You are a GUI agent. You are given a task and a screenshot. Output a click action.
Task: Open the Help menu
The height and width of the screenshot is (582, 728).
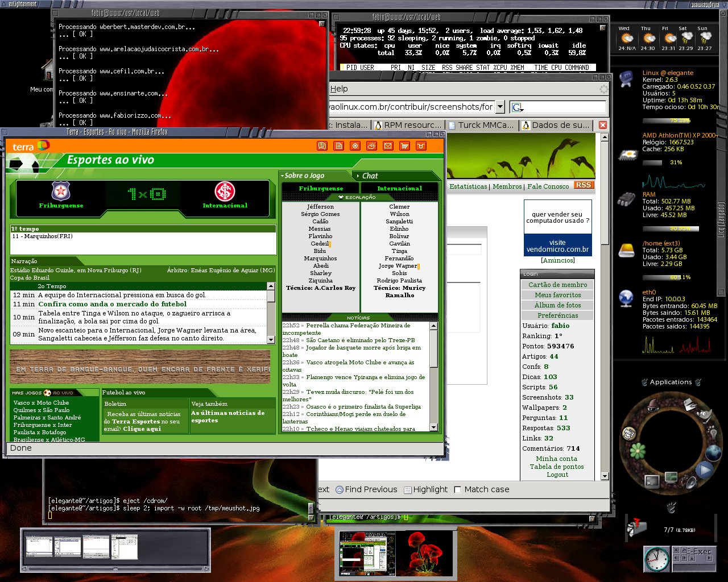pyautogui.click(x=339, y=89)
